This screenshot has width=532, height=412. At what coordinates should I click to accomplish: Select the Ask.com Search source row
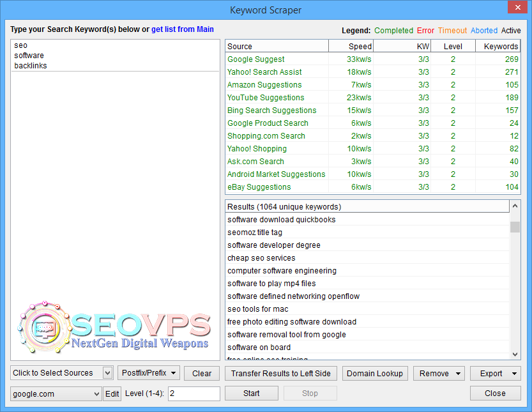tap(372, 162)
